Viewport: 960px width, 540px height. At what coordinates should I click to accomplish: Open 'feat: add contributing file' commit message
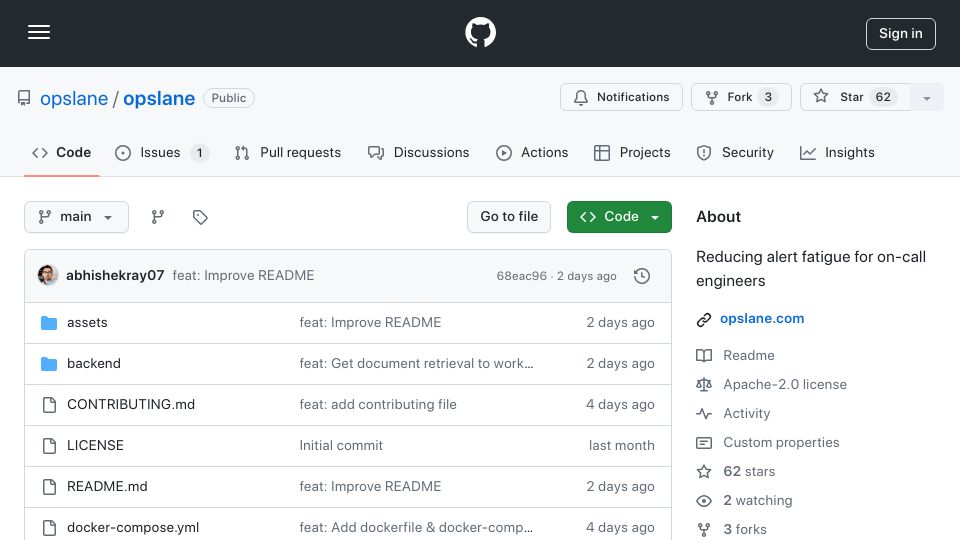click(x=378, y=405)
